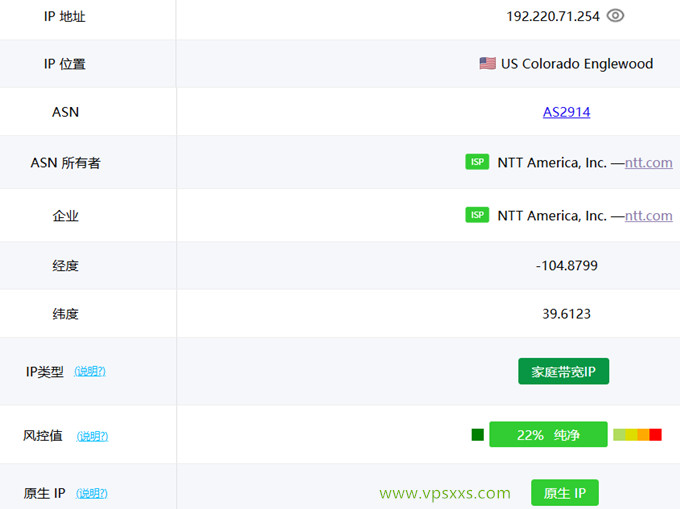680x509 pixels.
Task: Click the 企业 row label
Action: (65, 215)
